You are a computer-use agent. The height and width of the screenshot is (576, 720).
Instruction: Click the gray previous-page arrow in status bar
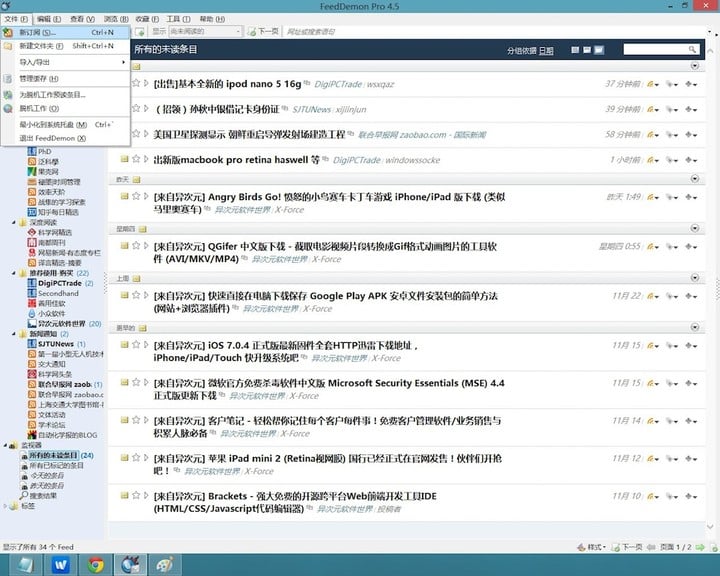coord(651,547)
